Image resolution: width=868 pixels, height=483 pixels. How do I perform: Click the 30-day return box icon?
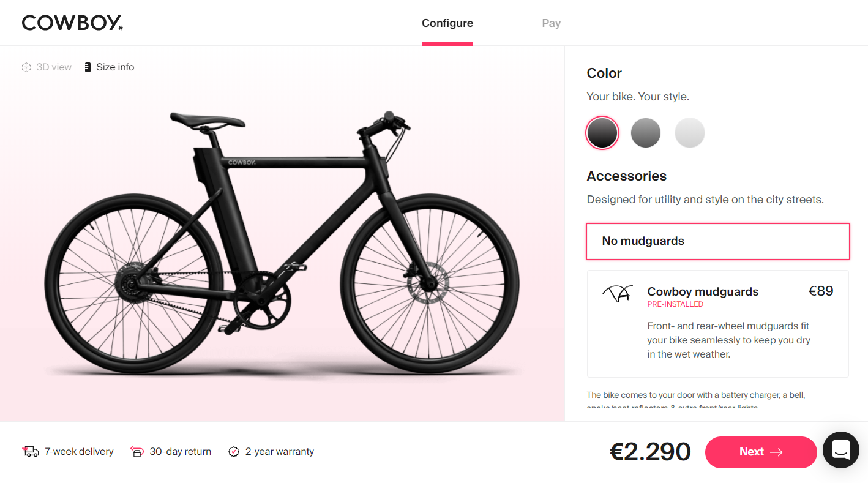click(137, 452)
